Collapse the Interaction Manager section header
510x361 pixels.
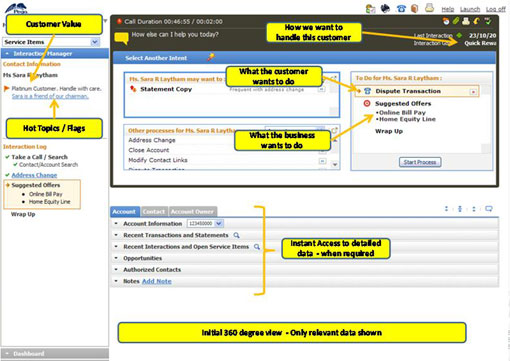pyautogui.click(x=55, y=53)
